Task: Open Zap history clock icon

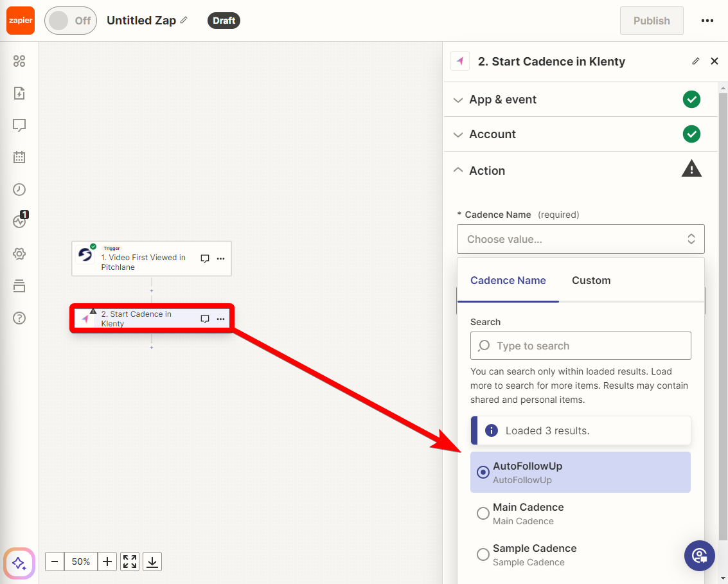Action: 19,190
